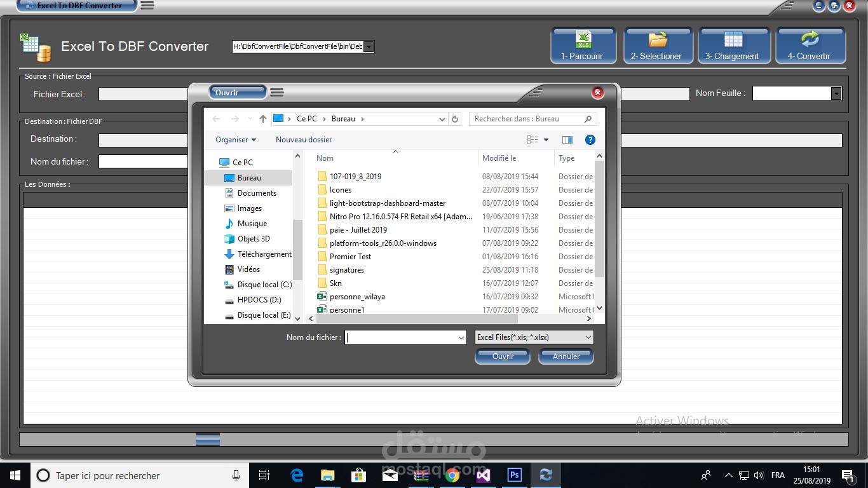Select platform-tools_r26.0.0-windows folder
Image resolution: width=868 pixels, height=488 pixels.
click(x=383, y=243)
